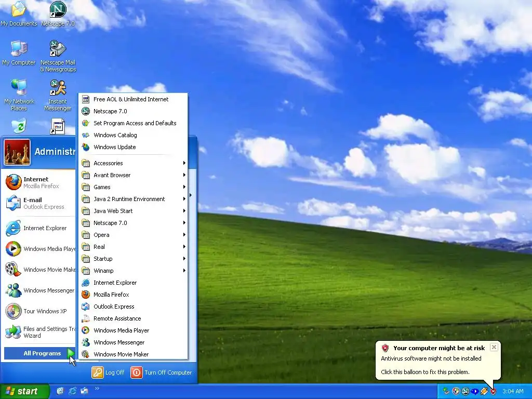Screen dimensions: 532x399
Task: Launch Internet Explorer from All Programs list
Action: [x=133, y=283]
